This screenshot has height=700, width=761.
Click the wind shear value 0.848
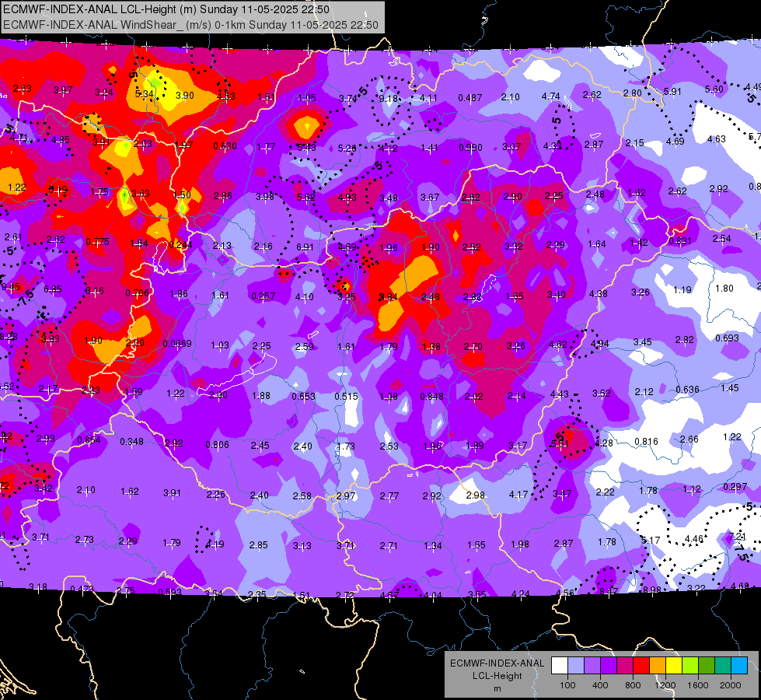point(431,397)
